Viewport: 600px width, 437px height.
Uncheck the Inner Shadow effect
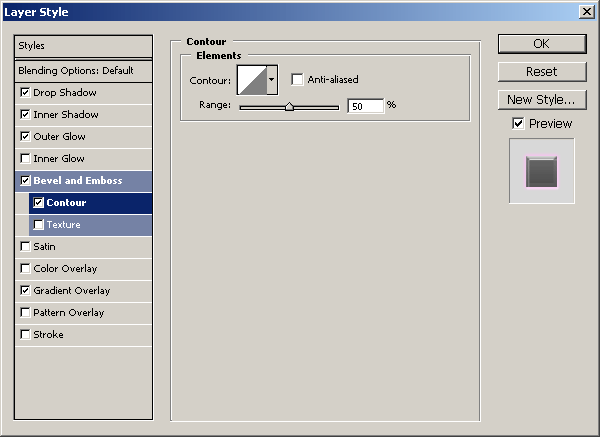25,114
